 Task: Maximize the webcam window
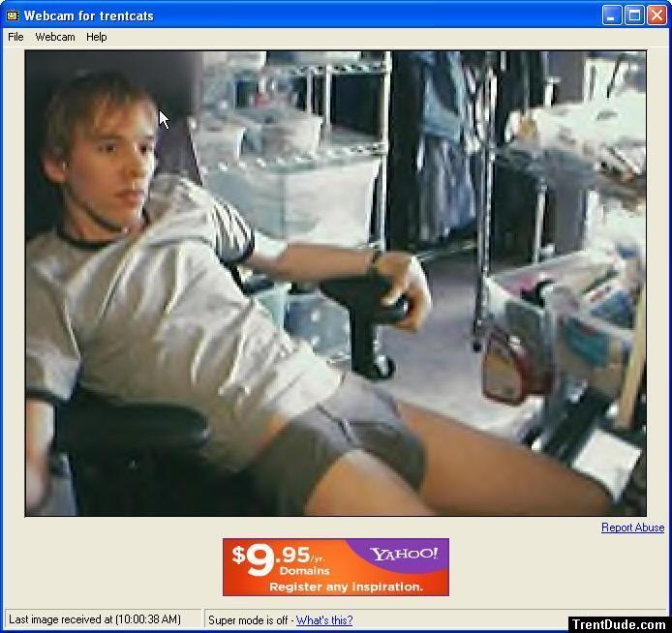(x=634, y=15)
